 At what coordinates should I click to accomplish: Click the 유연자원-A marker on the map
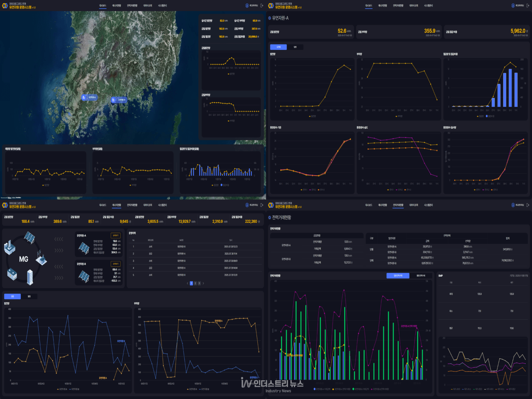pyautogui.click(x=89, y=97)
